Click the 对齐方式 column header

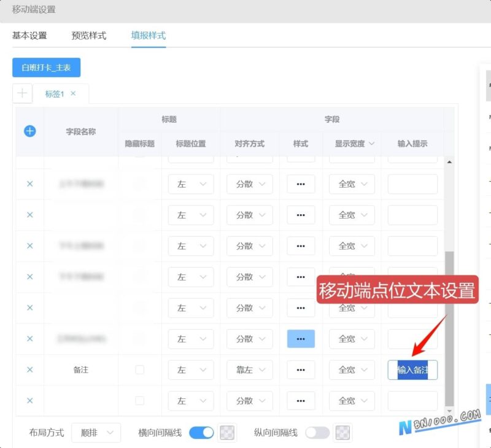tap(250, 144)
